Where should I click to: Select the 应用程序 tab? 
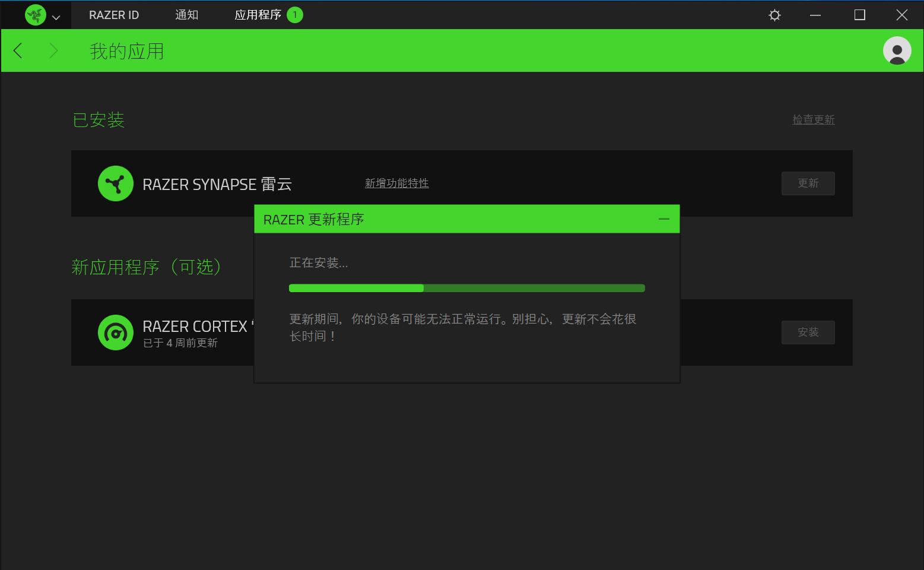(258, 15)
